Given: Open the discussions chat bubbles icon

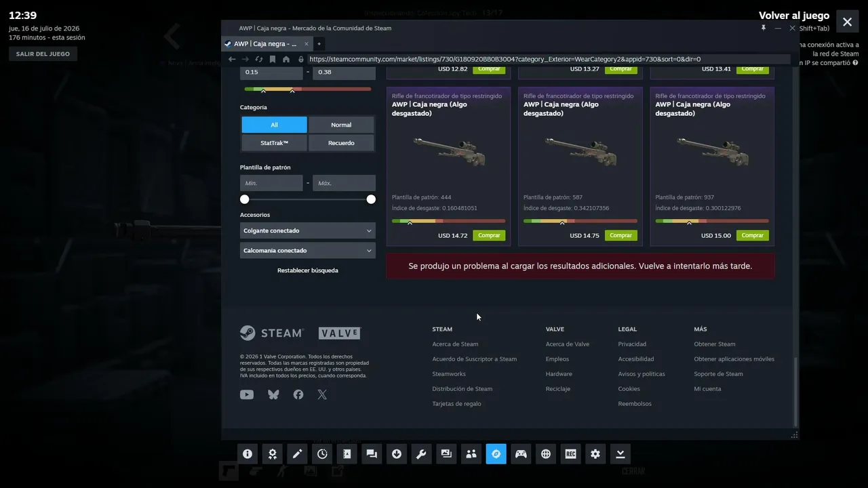Looking at the screenshot, I should (372, 453).
